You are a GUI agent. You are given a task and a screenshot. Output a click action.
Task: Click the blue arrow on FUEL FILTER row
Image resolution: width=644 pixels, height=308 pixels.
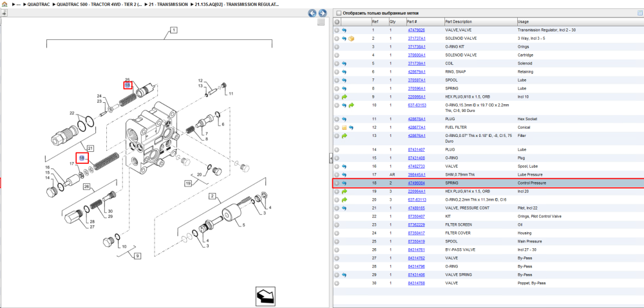pos(351,127)
